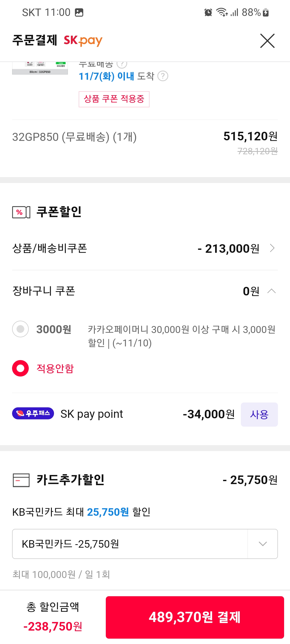Collapse the 장바구니 쿠폰 section

pyautogui.click(x=272, y=291)
